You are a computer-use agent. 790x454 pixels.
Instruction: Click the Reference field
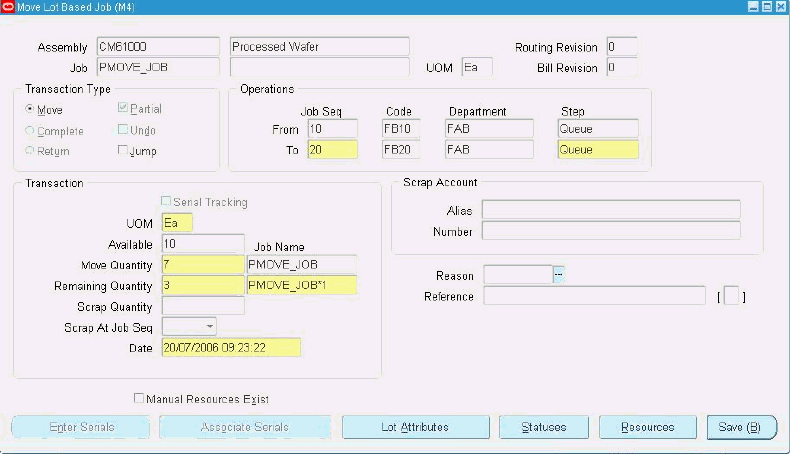[x=595, y=296]
